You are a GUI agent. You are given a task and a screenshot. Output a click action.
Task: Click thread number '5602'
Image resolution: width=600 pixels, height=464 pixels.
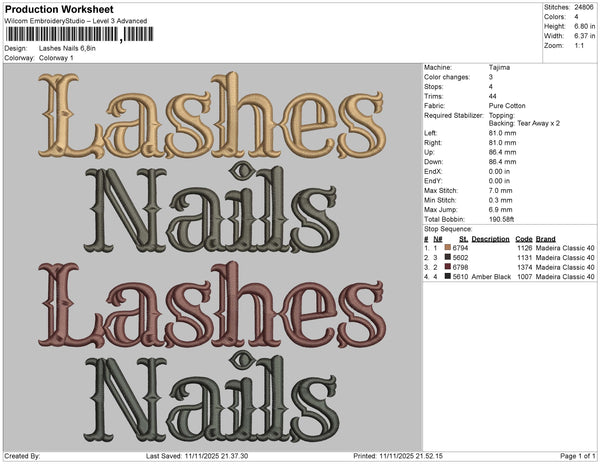460,257
